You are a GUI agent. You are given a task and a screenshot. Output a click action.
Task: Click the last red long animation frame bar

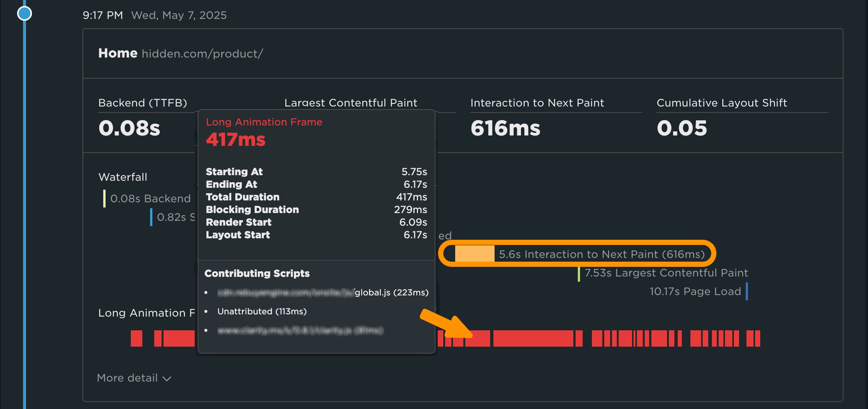point(757,338)
